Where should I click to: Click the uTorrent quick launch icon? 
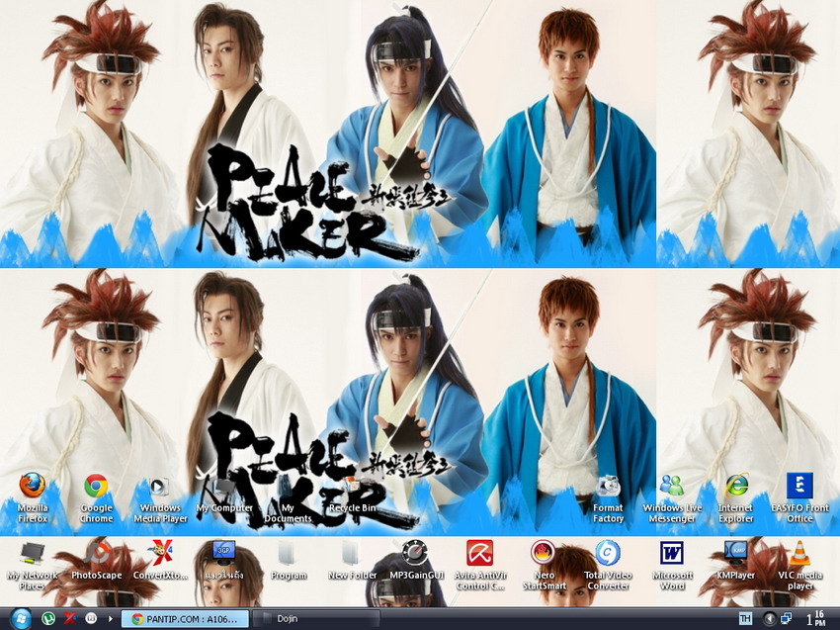click(48, 618)
